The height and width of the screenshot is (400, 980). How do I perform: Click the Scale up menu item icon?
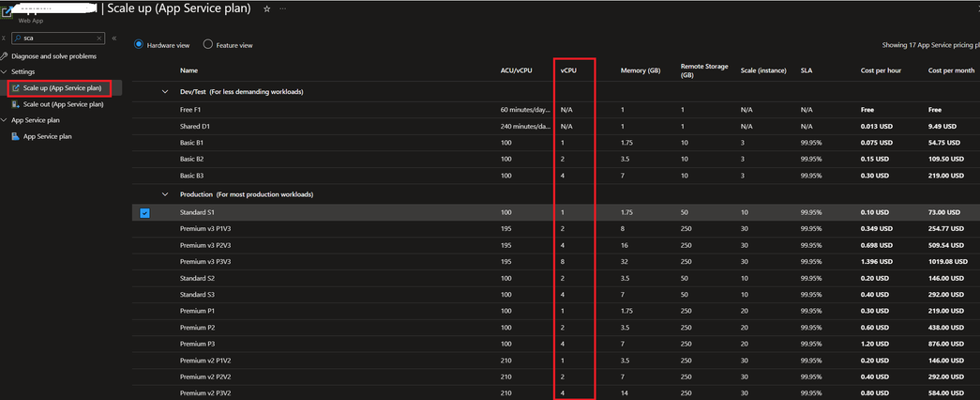click(16, 88)
